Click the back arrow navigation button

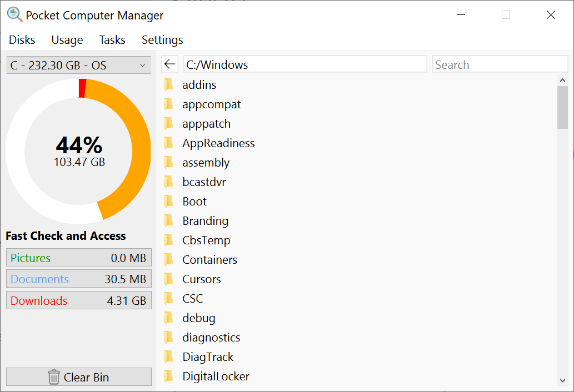pyautogui.click(x=169, y=64)
